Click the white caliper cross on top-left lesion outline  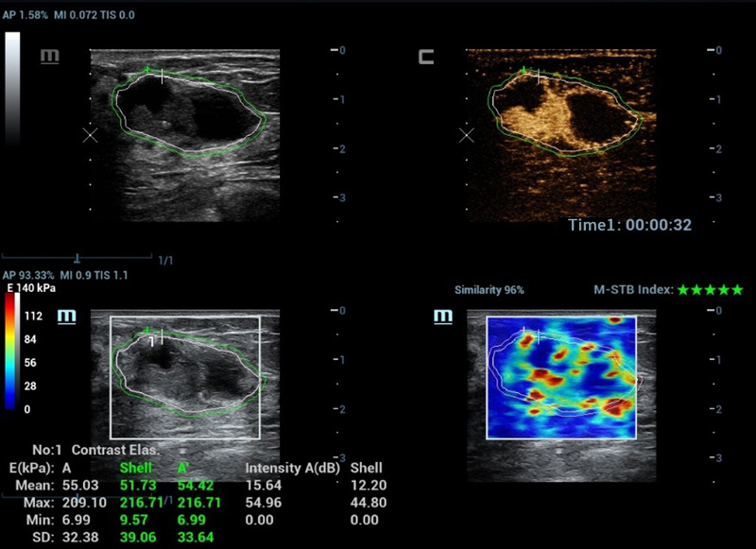click(163, 77)
